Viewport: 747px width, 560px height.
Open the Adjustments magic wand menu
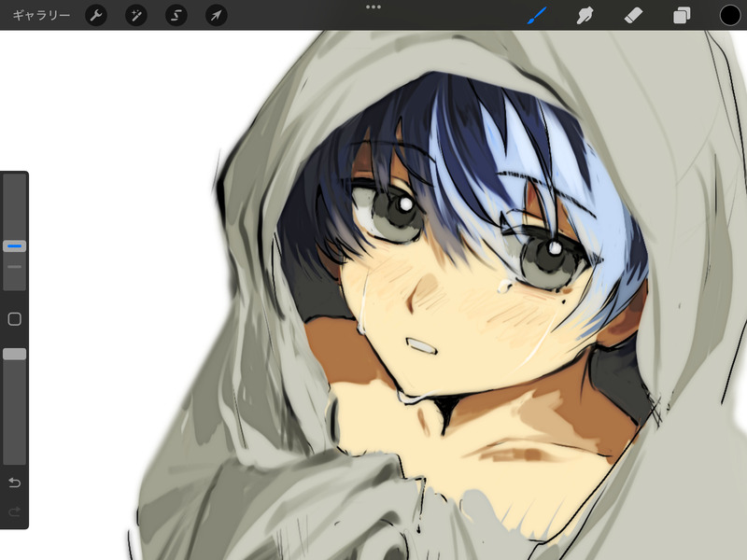135,16
